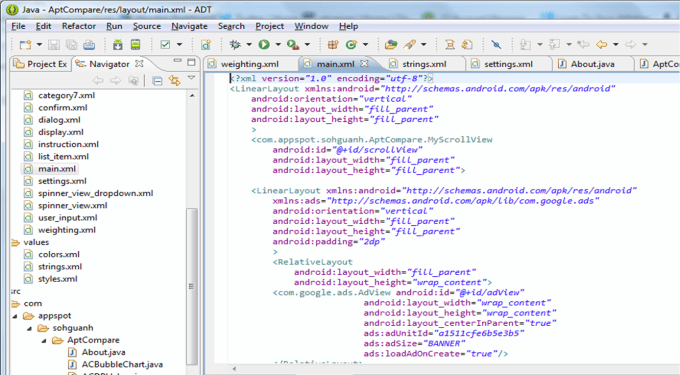Open the Refactor menu
The height and width of the screenshot is (375, 680).
(x=78, y=26)
